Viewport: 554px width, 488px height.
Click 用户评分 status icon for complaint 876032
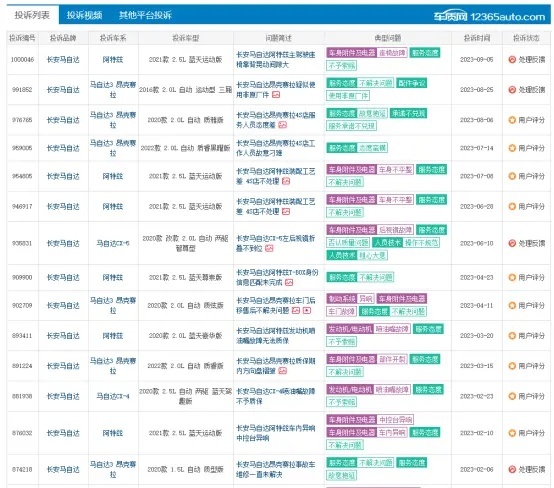pyautogui.click(x=512, y=433)
